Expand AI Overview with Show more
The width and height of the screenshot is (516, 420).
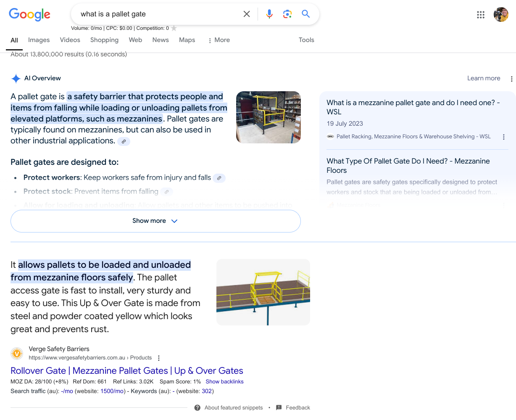point(155,221)
